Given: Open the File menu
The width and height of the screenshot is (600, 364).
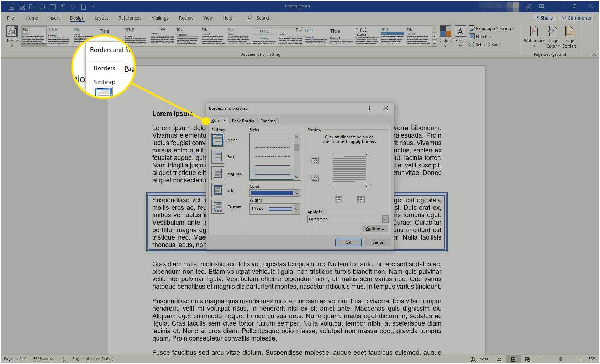Looking at the screenshot, I should tap(10, 18).
